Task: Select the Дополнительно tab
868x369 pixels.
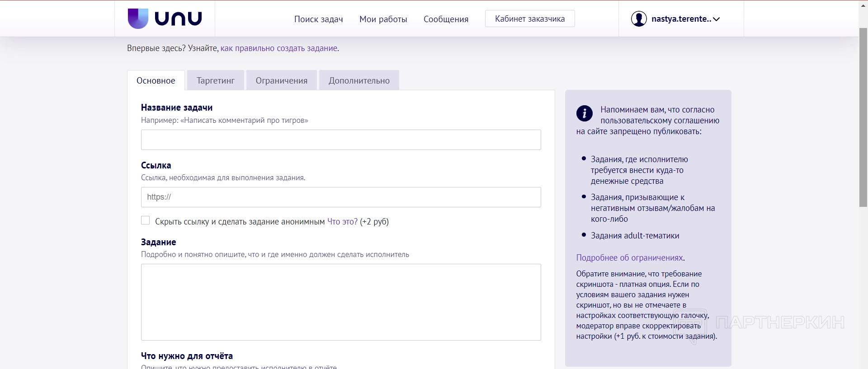Action: [359, 80]
